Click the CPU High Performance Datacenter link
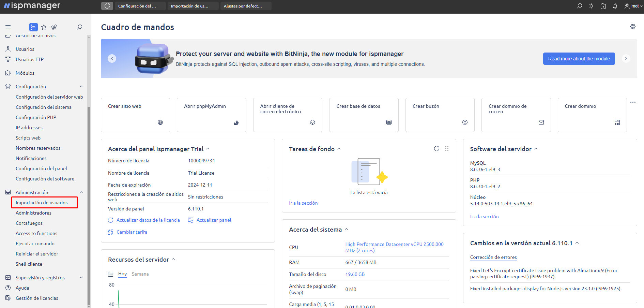Screen dimensions: 644x308 [394, 247]
